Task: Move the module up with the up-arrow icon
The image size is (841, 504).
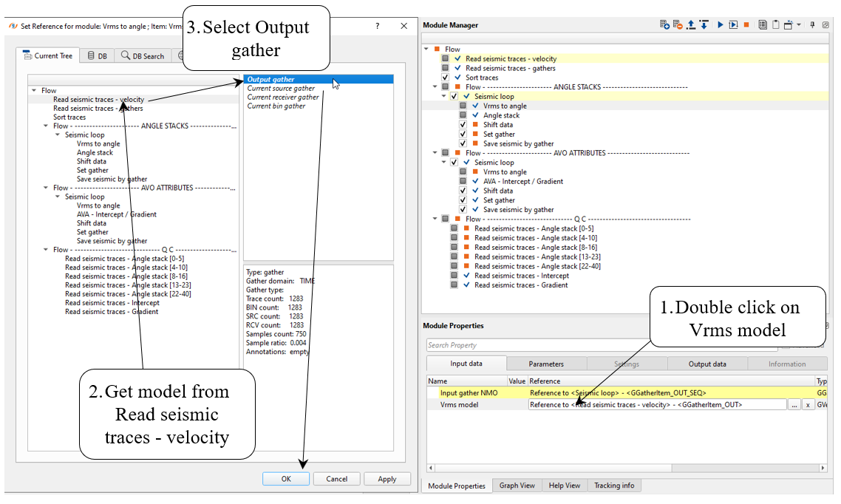Action: 690,25
